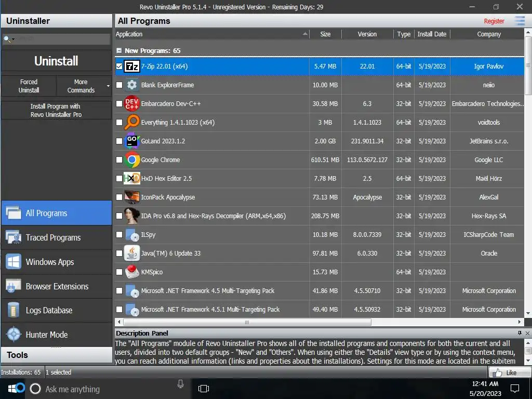Click the .NET Framework 4.5.1 Multi-Targeting icon
Image resolution: width=532 pixels, height=399 pixels.
coord(131,309)
